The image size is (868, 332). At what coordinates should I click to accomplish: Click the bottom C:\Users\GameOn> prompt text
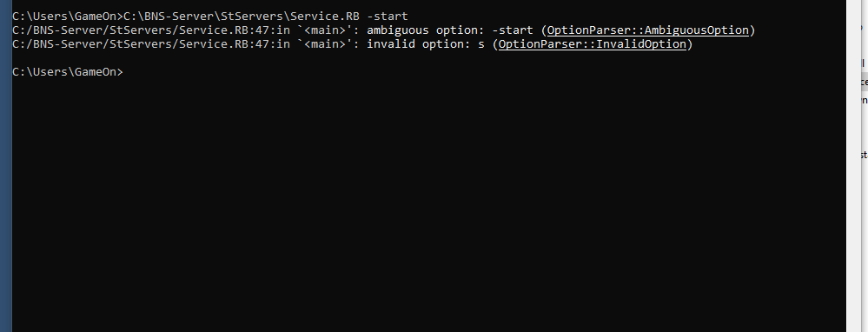click(67, 72)
